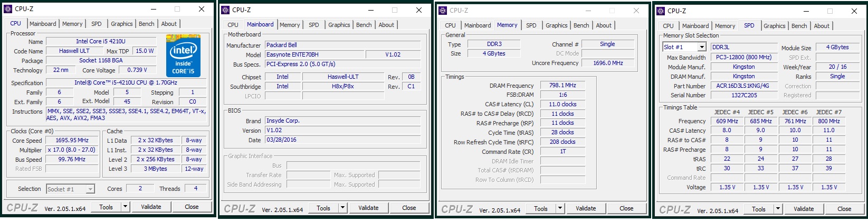Open Graphics tab in the SPD window

(775, 26)
